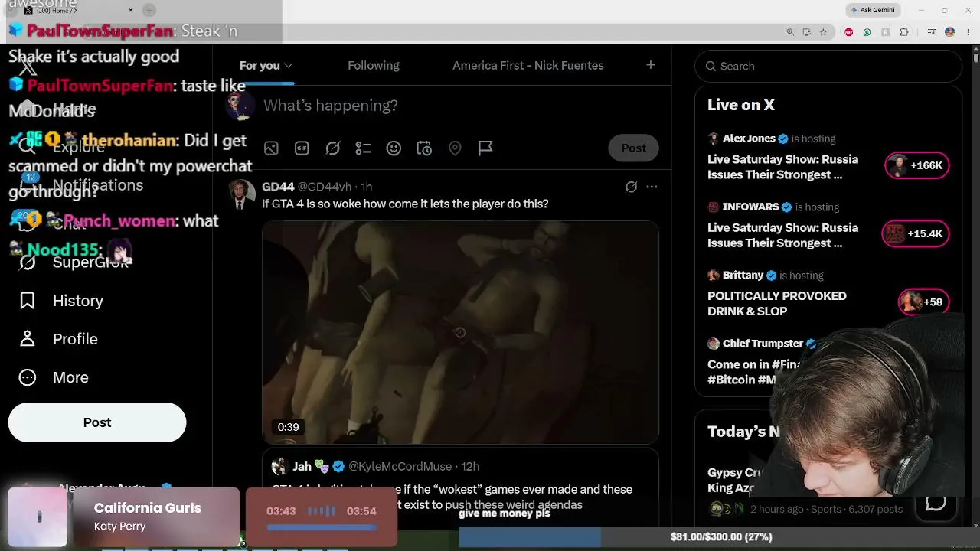Join Brittany's live via +58 badge
This screenshot has width=980, height=551.
point(924,302)
